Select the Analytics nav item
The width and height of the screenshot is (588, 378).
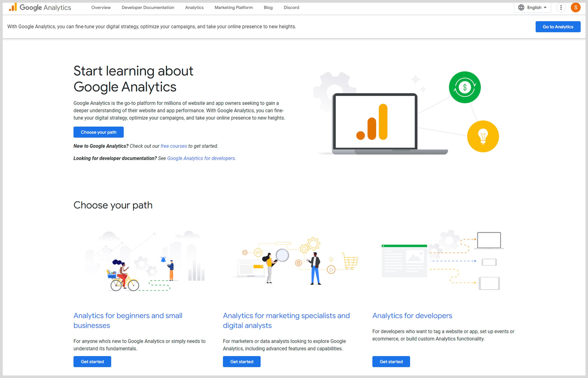click(194, 8)
